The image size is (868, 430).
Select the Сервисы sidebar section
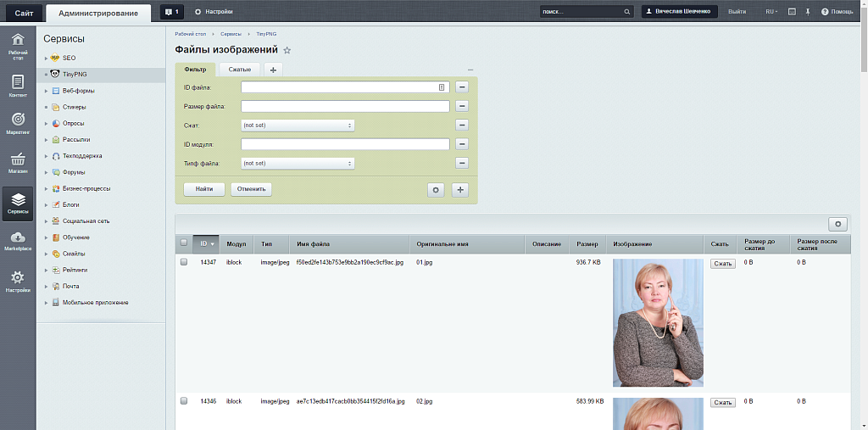[18, 204]
